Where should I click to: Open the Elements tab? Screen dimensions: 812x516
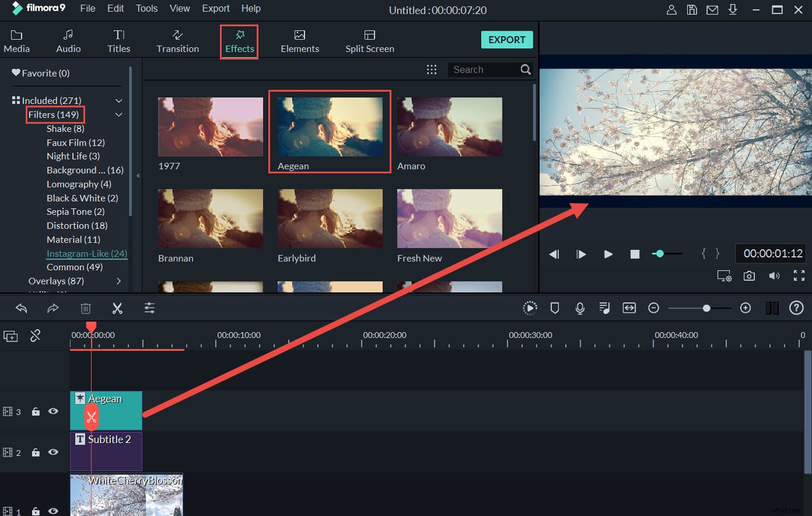tap(300, 41)
